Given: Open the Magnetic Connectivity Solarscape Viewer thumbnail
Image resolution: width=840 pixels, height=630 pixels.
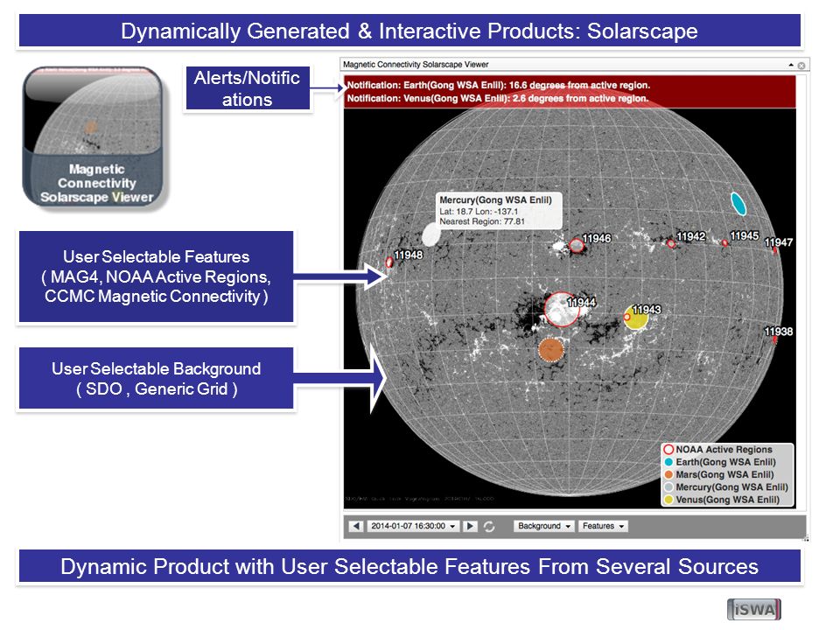Looking at the screenshot, I should [x=94, y=136].
